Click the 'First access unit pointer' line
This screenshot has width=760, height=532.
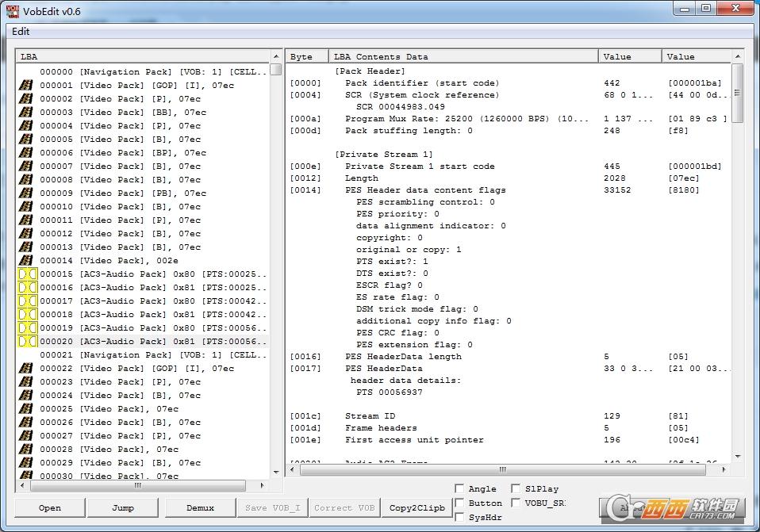(x=414, y=440)
